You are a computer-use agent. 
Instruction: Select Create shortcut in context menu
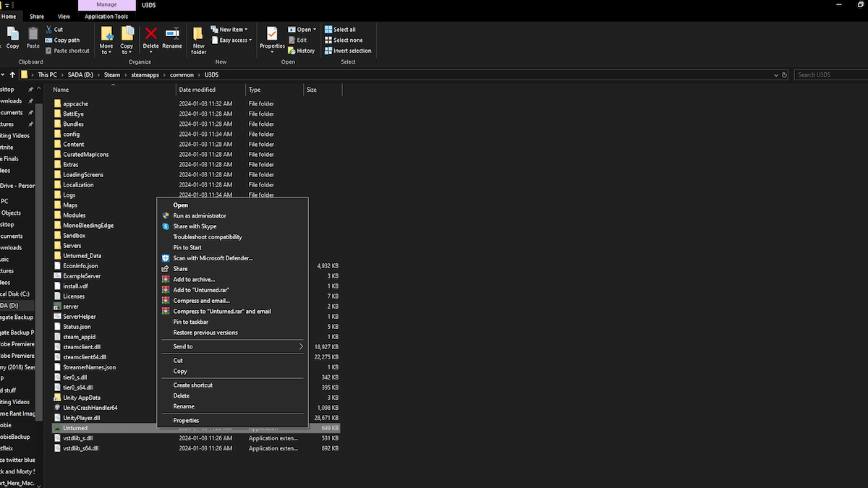(x=192, y=385)
